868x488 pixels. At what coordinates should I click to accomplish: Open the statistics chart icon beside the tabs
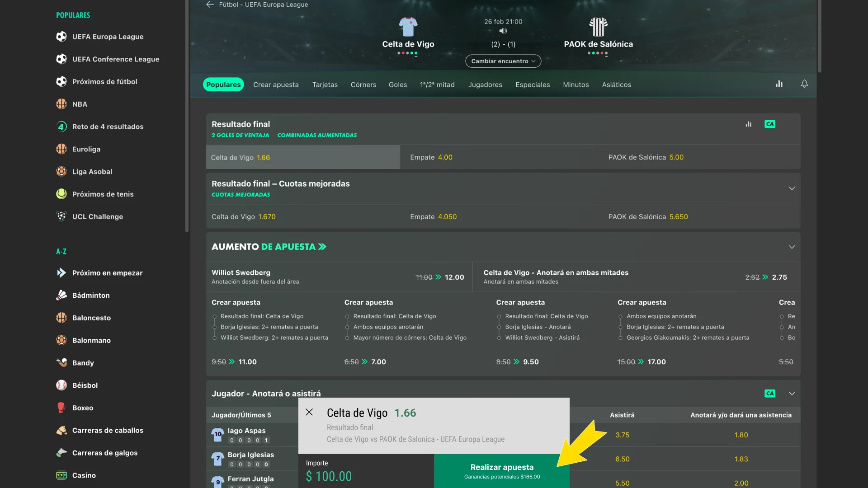[779, 84]
